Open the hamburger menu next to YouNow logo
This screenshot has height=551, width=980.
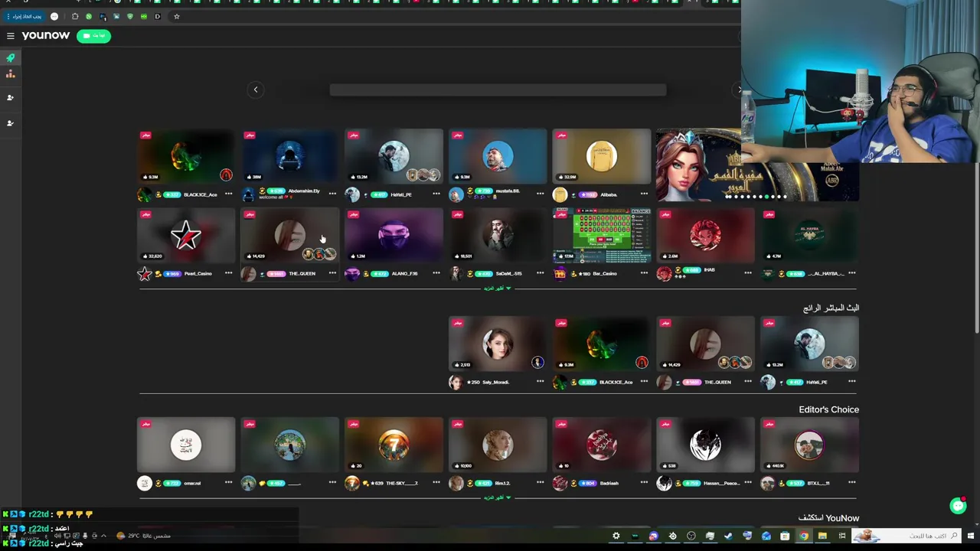(11, 36)
